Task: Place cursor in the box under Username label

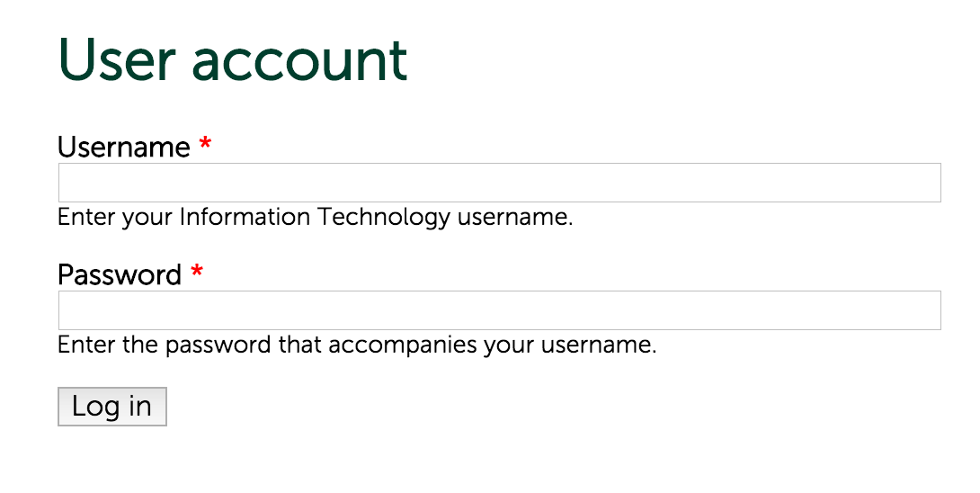Action: click(499, 183)
